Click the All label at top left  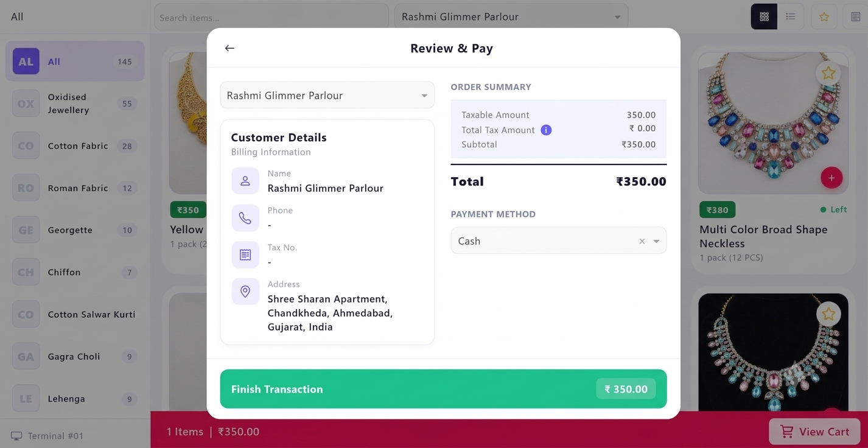pyautogui.click(x=17, y=16)
